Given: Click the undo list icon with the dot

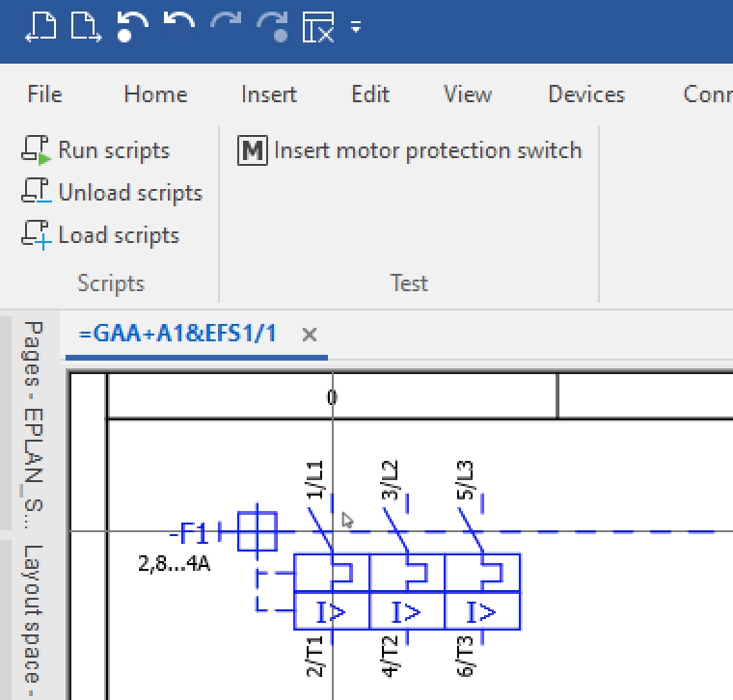Looking at the screenshot, I should 132,27.
